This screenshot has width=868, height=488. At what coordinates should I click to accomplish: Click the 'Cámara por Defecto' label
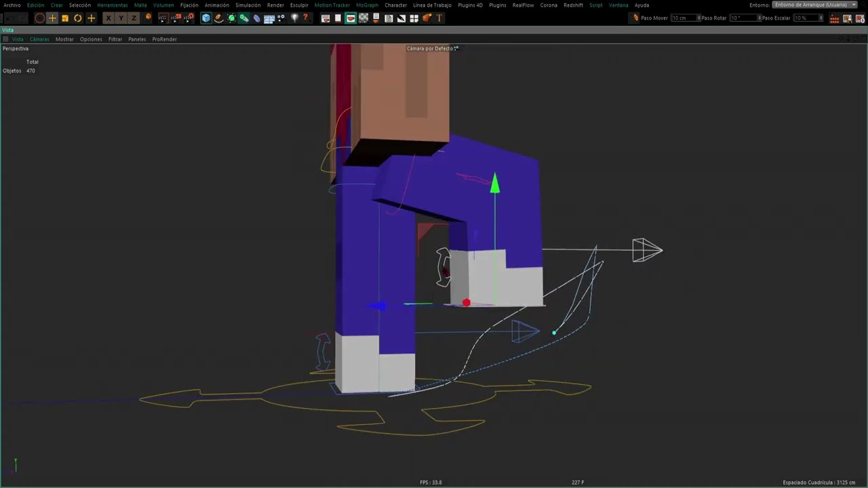click(432, 49)
